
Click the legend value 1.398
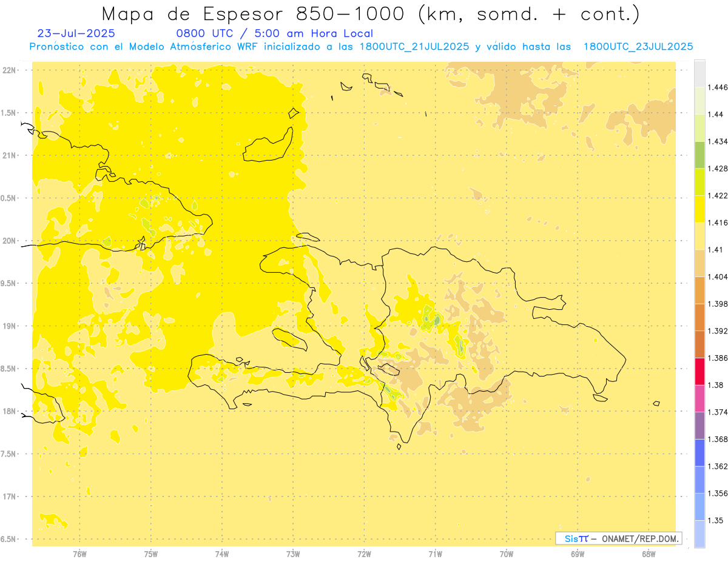[718, 304]
